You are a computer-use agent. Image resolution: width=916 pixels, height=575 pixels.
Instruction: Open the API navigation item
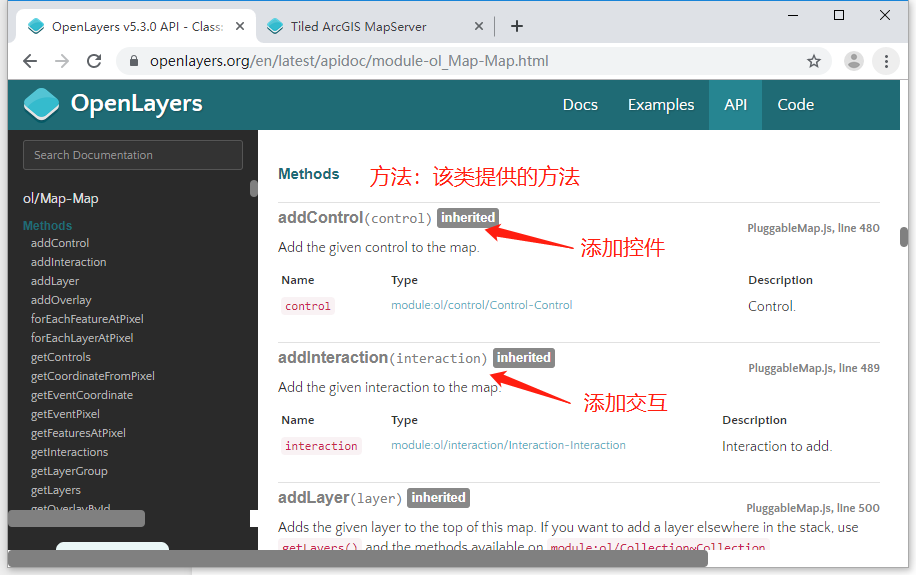pyautogui.click(x=735, y=105)
